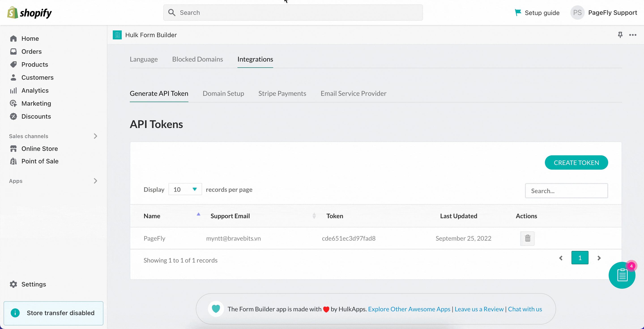
Task: Click the email myntt@bravebits.vn cell
Action: [233, 239]
